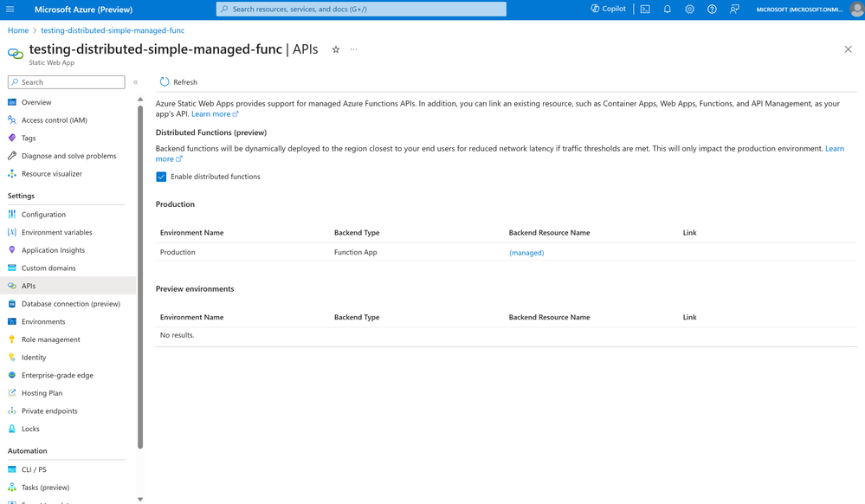
Task: Click the Environment variables icon
Action: coord(11,232)
